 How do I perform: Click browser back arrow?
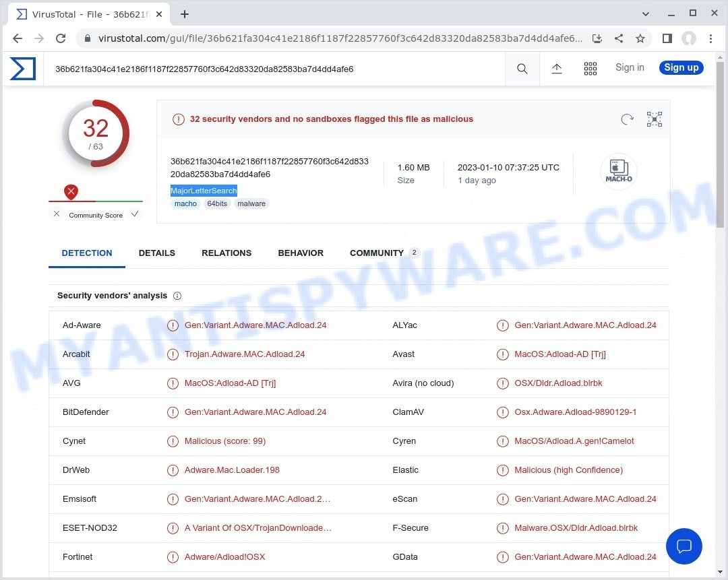click(x=18, y=38)
